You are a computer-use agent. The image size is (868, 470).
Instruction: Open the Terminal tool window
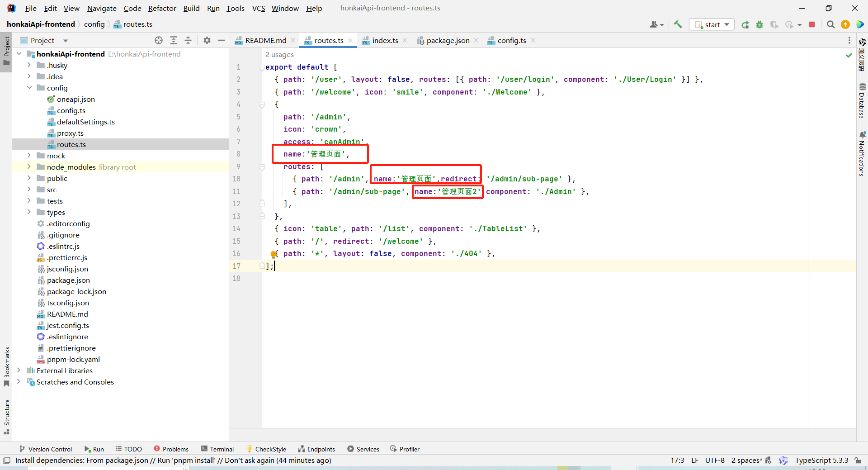217,449
